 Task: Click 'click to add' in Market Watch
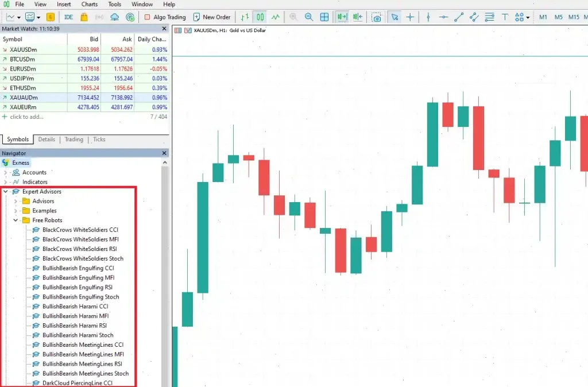[x=25, y=117]
